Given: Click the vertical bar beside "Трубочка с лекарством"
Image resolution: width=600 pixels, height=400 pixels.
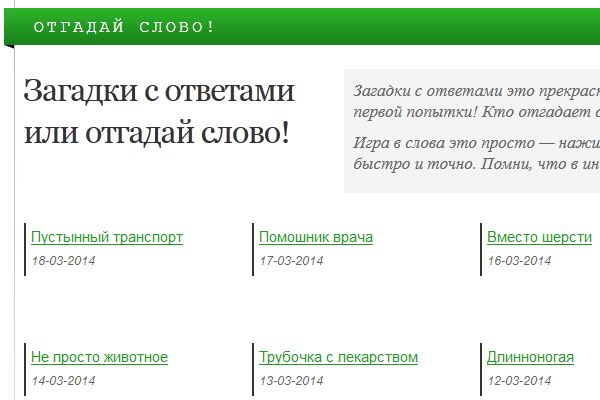Looking at the screenshot, I should tap(252, 368).
